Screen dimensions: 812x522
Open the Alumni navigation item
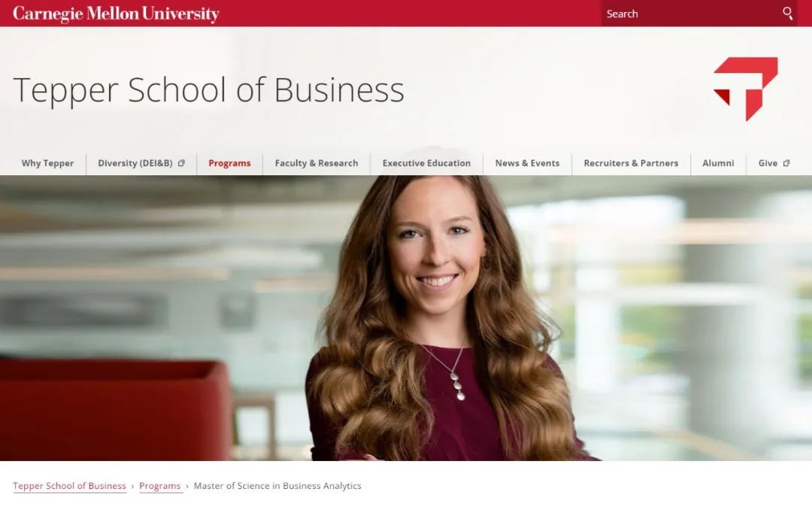click(x=718, y=163)
